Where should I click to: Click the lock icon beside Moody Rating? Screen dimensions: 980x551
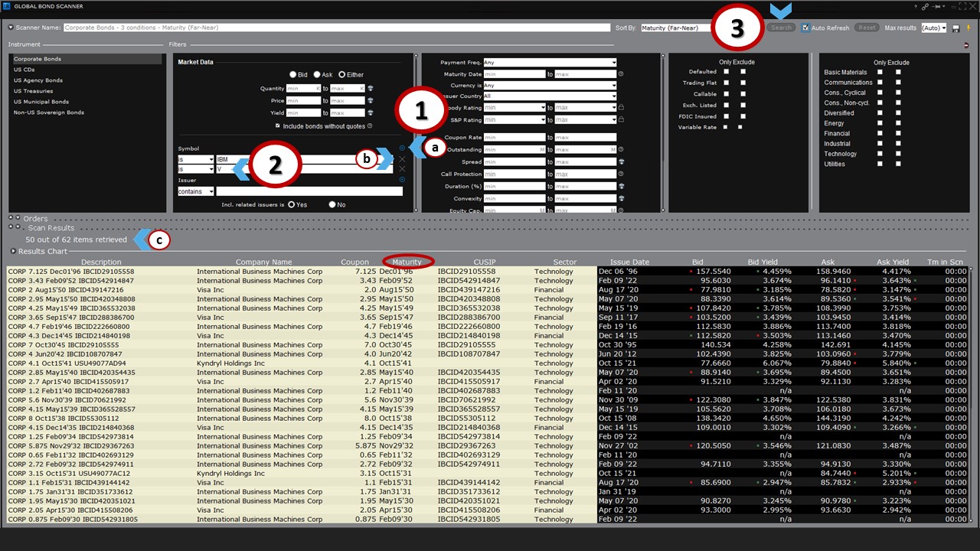(621, 108)
